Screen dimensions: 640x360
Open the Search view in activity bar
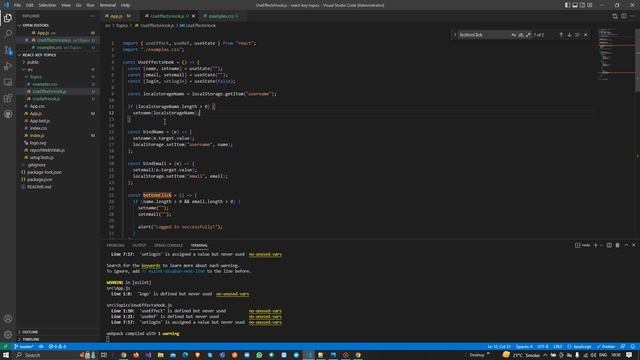click(8, 34)
